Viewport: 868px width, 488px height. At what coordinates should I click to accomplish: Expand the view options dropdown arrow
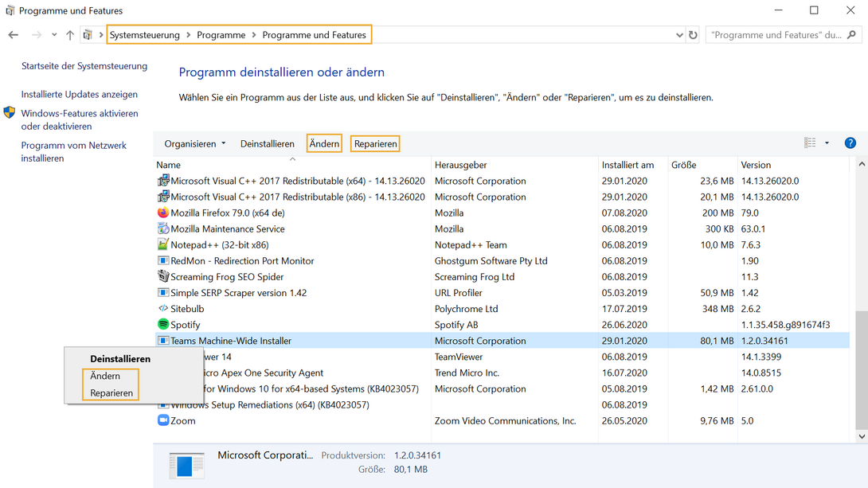[827, 143]
